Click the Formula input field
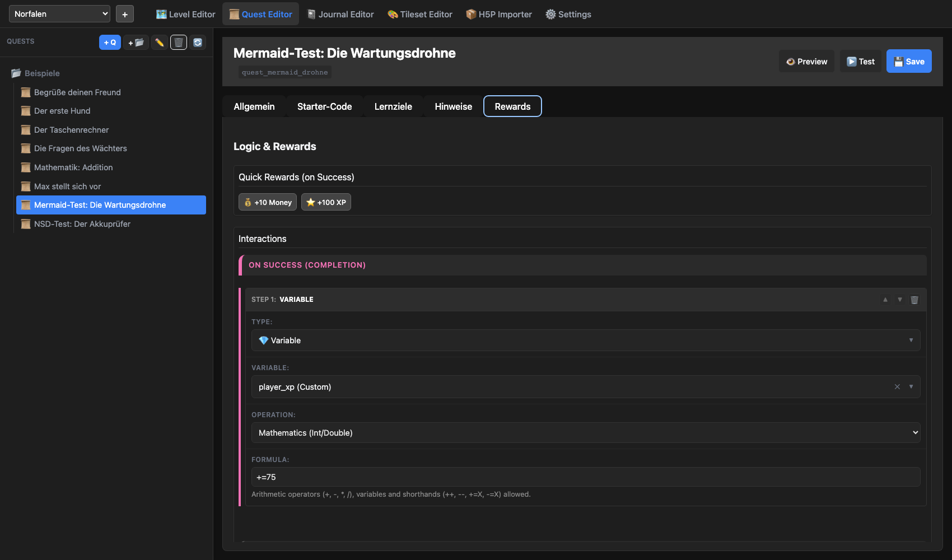Viewport: 952px width, 560px height. [x=585, y=477]
